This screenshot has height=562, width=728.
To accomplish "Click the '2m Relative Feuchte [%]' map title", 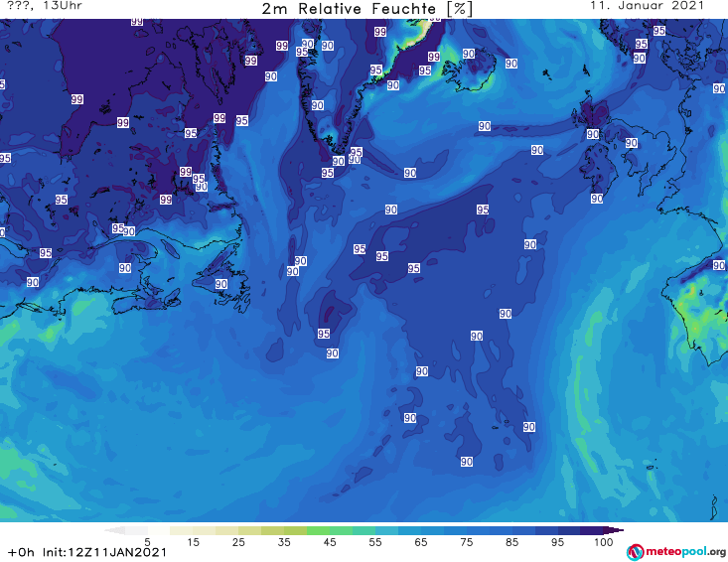I will (366, 9).
